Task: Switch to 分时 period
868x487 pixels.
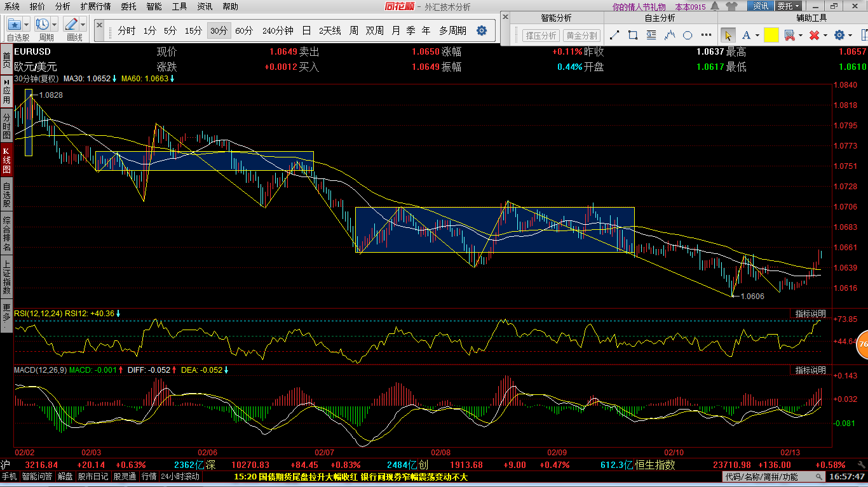Action: tap(126, 30)
